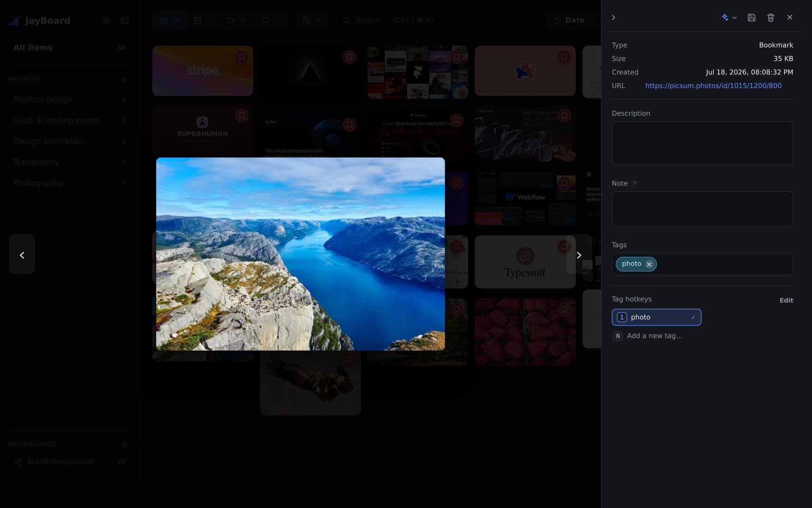The width and height of the screenshot is (812, 508).
Task: Open the dropdown arrow beside the sparkle icon
Action: (x=734, y=18)
